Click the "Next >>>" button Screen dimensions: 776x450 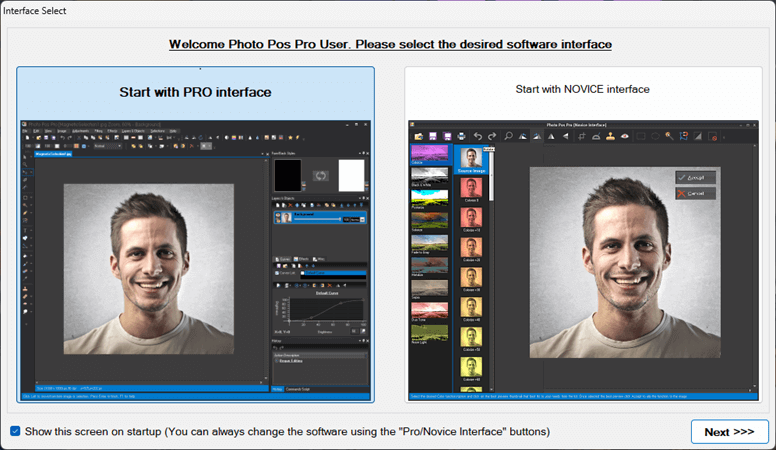pos(729,432)
